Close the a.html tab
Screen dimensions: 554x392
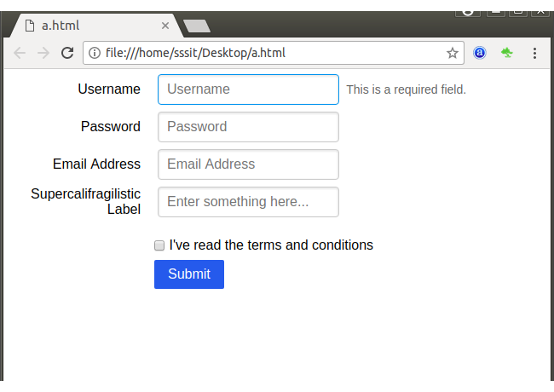point(165,26)
